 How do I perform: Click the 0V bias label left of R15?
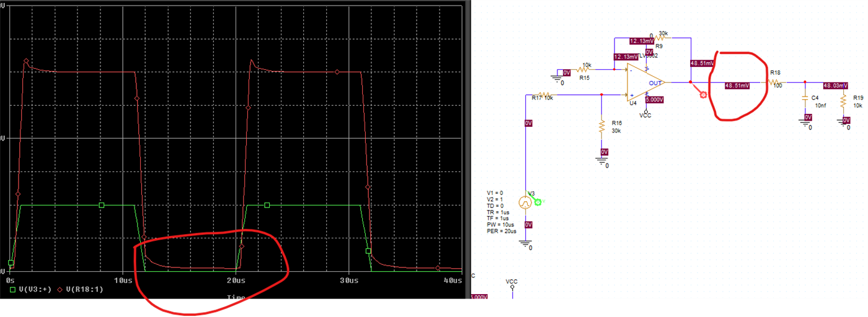pyautogui.click(x=567, y=72)
